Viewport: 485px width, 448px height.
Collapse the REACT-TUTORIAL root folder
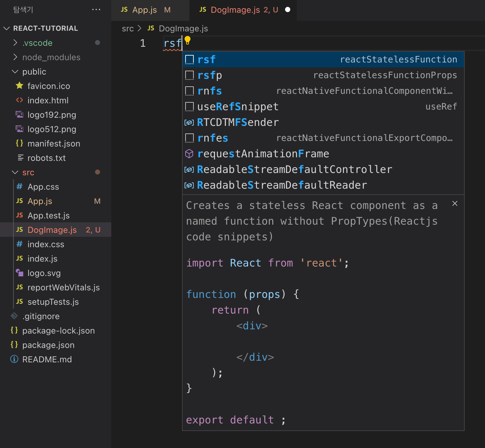[x=7, y=28]
